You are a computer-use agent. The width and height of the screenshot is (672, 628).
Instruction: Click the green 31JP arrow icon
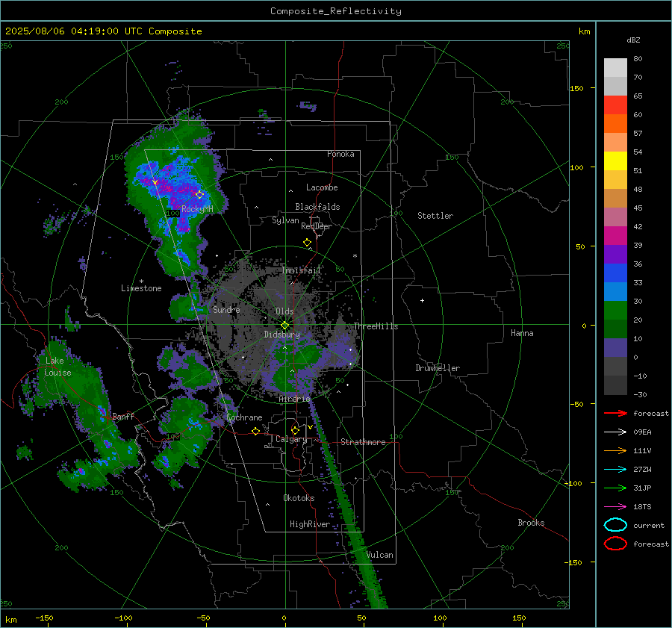pyautogui.click(x=615, y=488)
